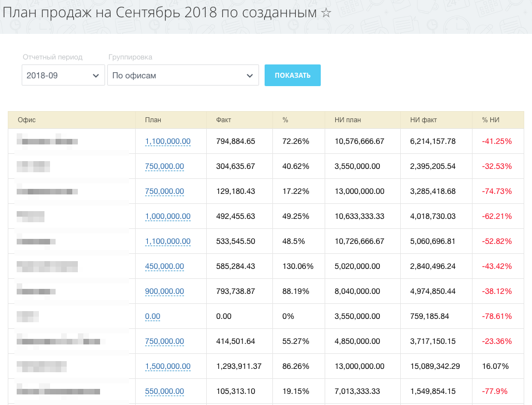
Task: Edit the 900,000.00 plan value
Action: [165, 291]
